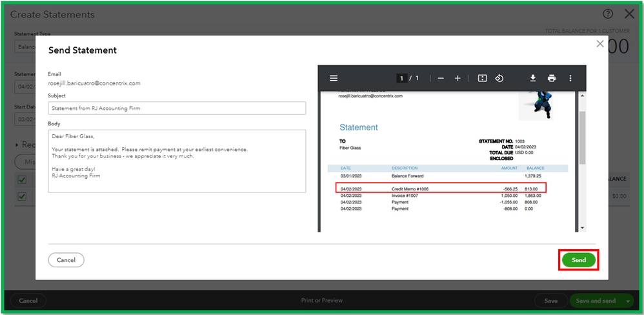Click the 1,379.25 balance value
The width and height of the screenshot is (644, 315).
[x=533, y=176]
